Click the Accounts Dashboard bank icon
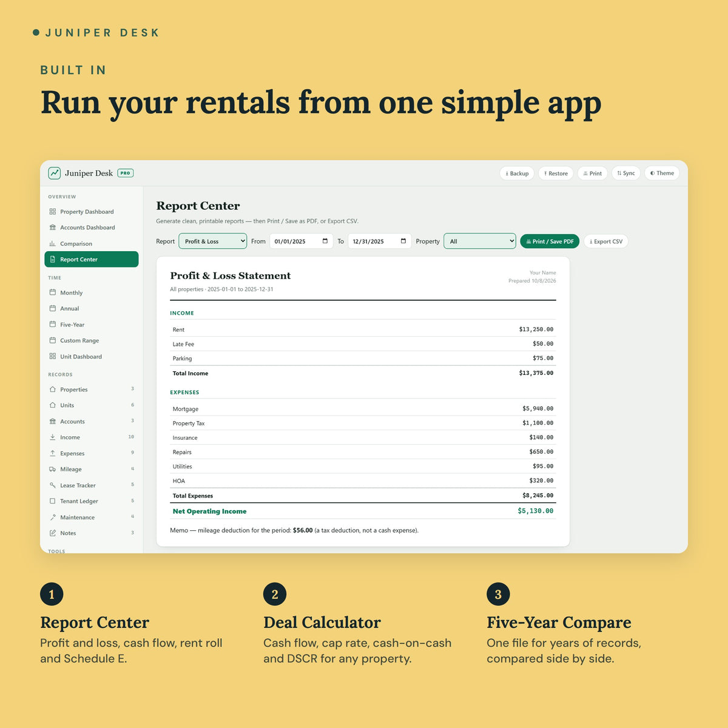Image resolution: width=728 pixels, height=728 pixels. [53, 227]
